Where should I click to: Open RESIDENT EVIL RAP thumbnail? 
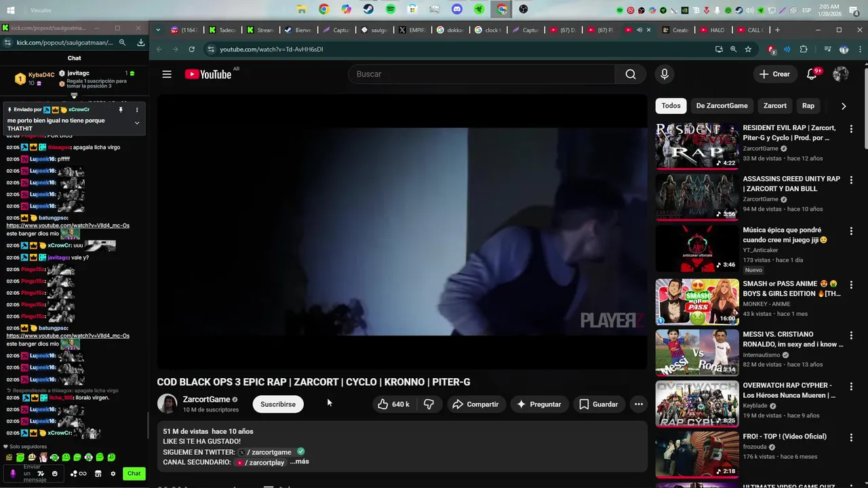pyautogui.click(x=696, y=145)
